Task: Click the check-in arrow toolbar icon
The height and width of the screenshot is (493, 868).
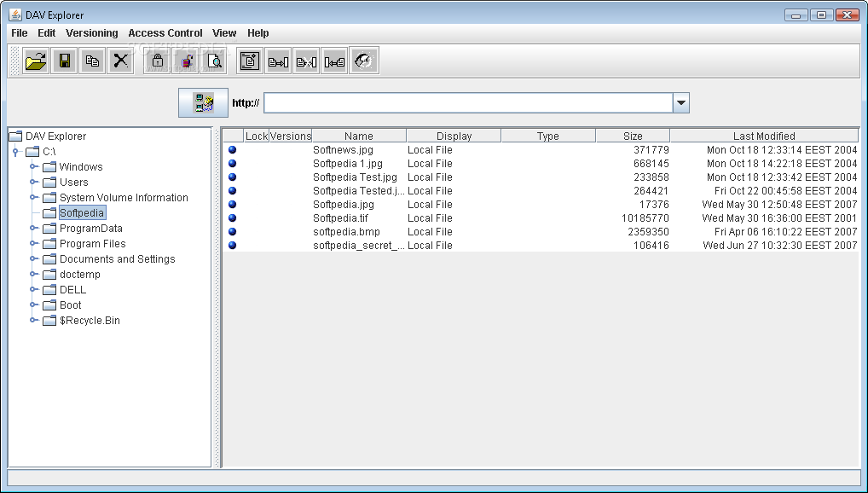Action: 334,61
